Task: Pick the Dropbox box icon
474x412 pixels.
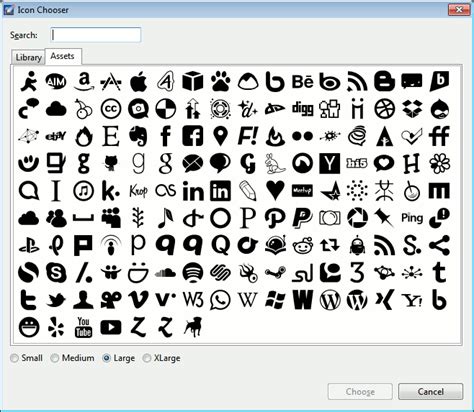Action: point(412,109)
